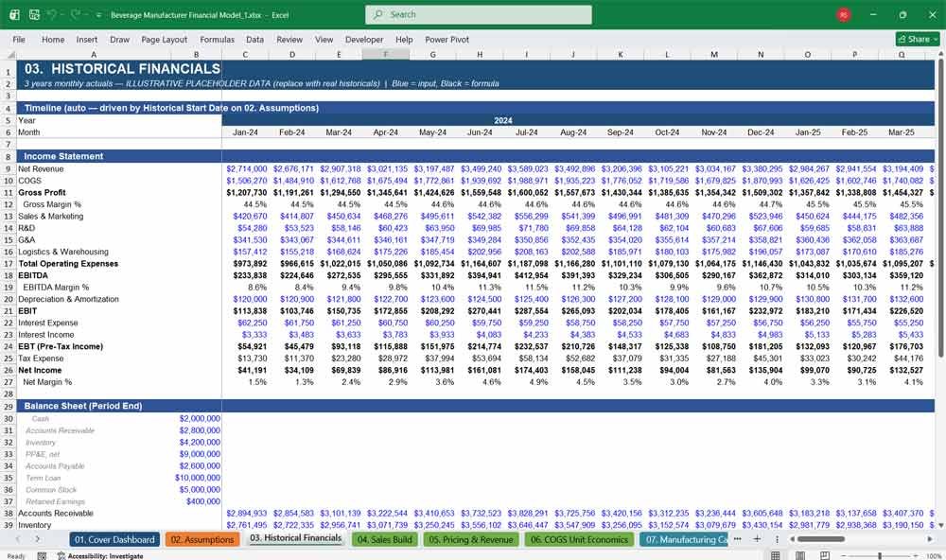This screenshot has height=560, width=946.
Task: Switch to 01. Cover Dashboard sheet tab
Action: pyautogui.click(x=114, y=539)
